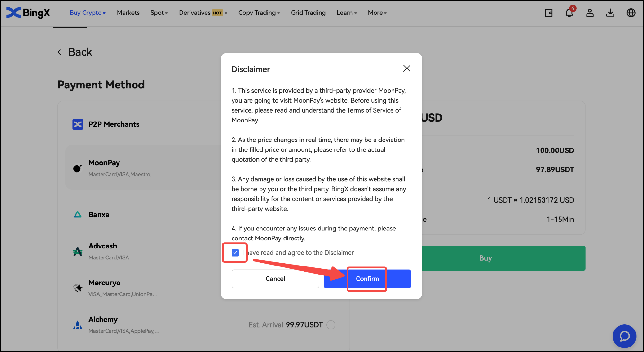Select P2P Merchants payment method
The width and height of the screenshot is (644, 352).
click(114, 124)
